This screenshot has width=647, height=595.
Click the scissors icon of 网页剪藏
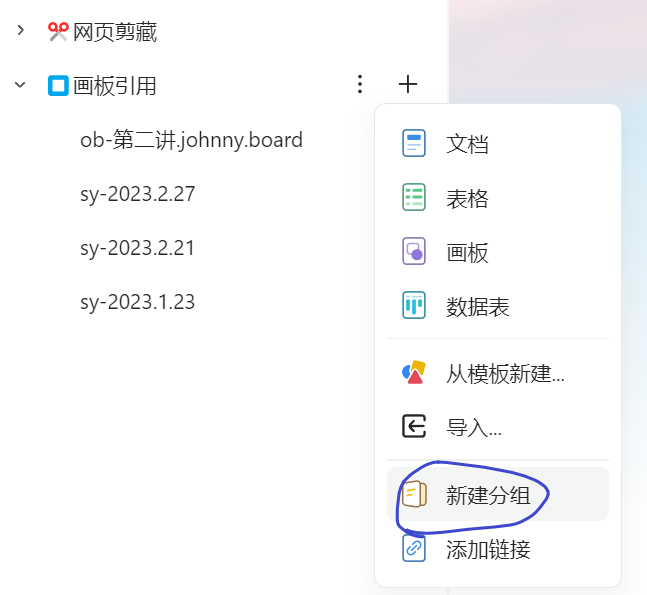coord(58,32)
